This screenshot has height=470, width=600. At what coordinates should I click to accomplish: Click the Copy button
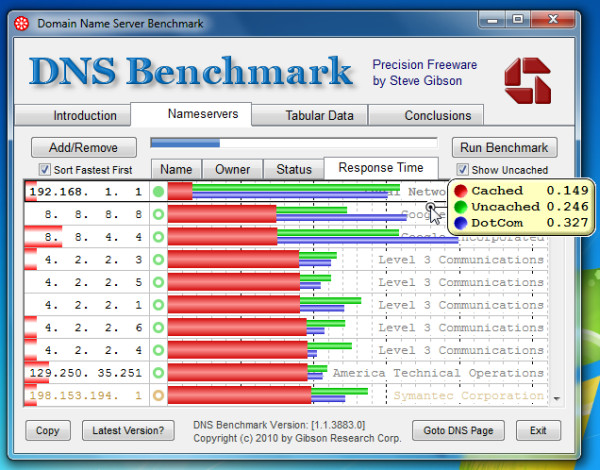[x=48, y=431]
